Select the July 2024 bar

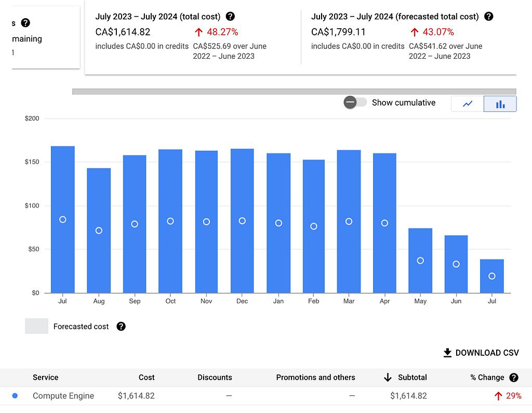(x=492, y=276)
